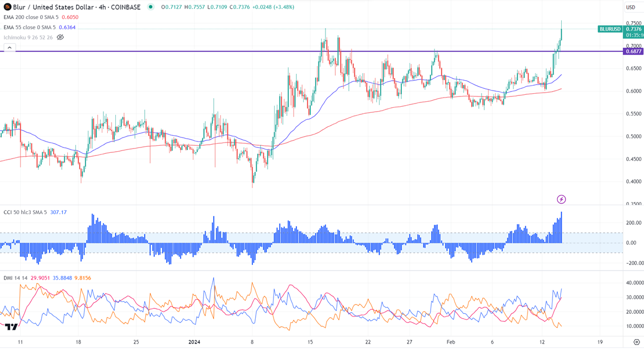Click the 200.00 CCI scale label
644x349 pixels.
tap(634, 223)
